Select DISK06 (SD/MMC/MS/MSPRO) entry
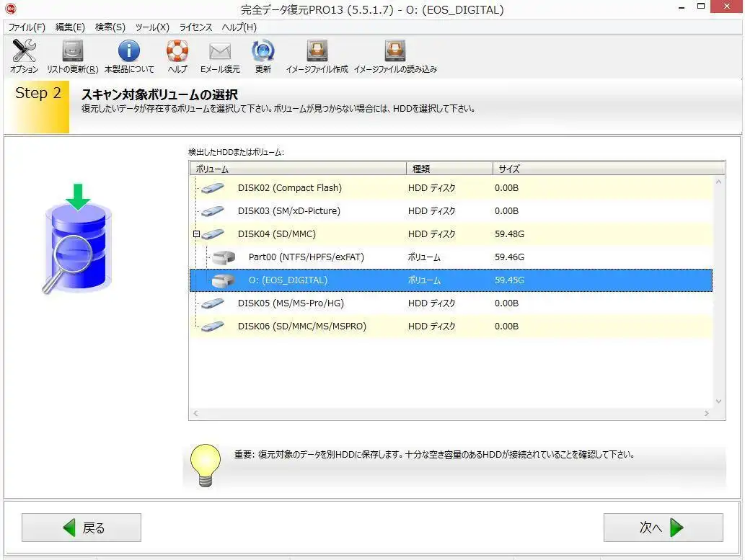745x560 pixels. (x=301, y=326)
